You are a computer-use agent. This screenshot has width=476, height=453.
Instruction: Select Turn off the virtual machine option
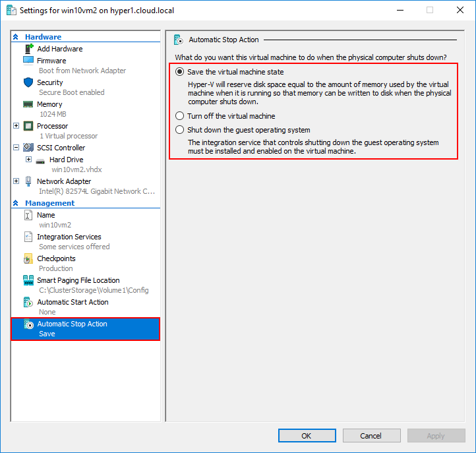tap(180, 116)
